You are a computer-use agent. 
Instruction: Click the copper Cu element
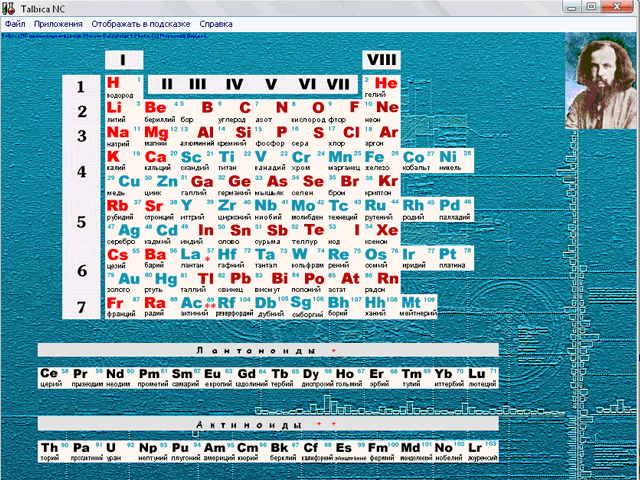(x=124, y=185)
